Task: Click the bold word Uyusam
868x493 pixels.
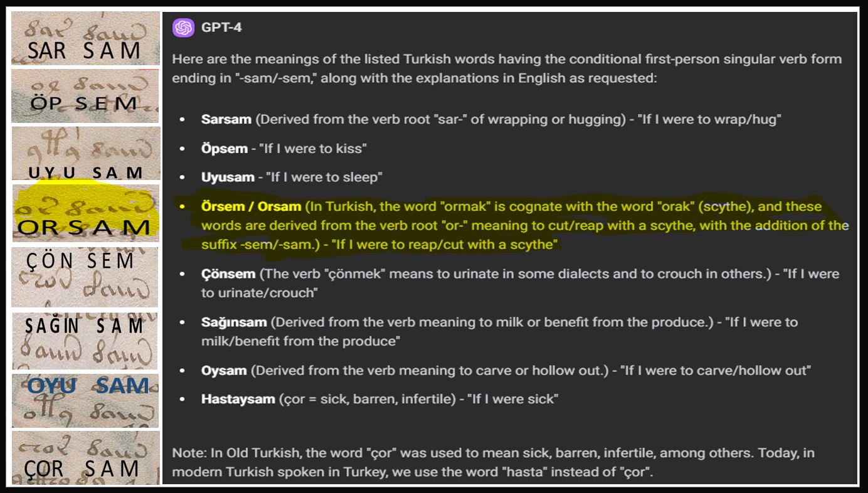Action: 228,177
